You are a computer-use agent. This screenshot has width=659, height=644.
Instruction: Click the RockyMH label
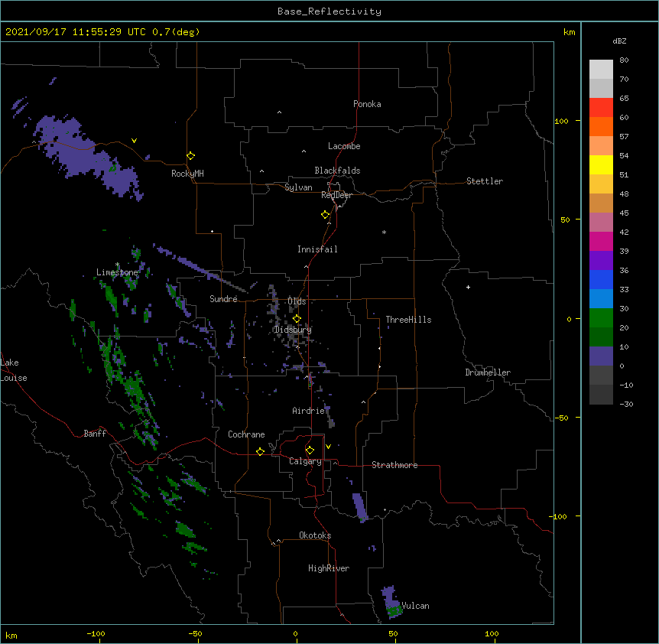point(187,173)
